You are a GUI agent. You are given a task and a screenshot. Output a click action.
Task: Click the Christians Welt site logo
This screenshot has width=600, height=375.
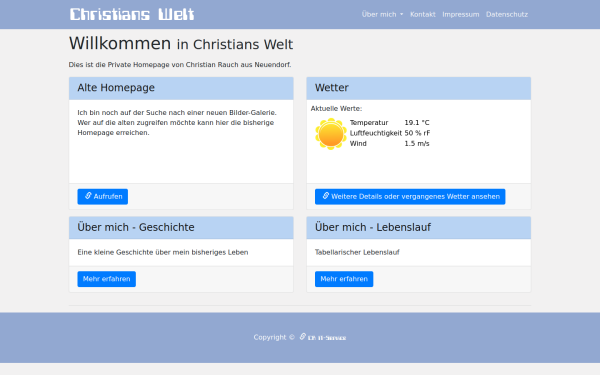(132, 15)
